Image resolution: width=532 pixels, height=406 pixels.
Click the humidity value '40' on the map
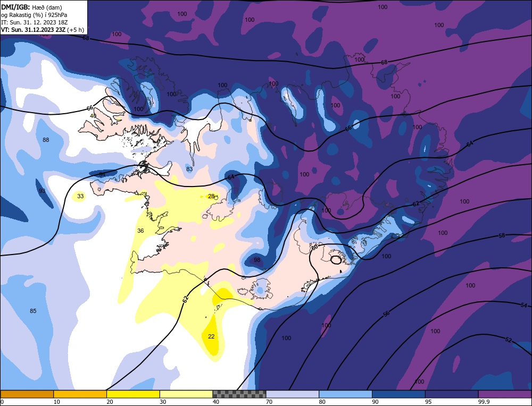tap(93, 116)
